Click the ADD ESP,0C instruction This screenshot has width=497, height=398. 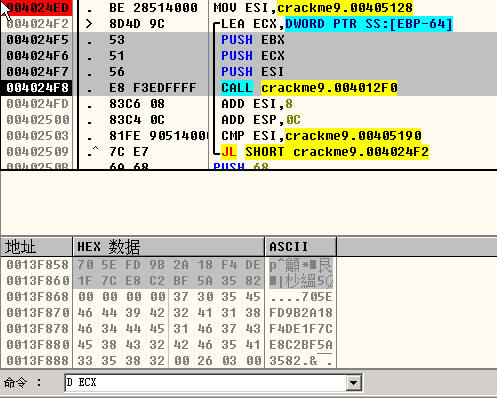261,120
